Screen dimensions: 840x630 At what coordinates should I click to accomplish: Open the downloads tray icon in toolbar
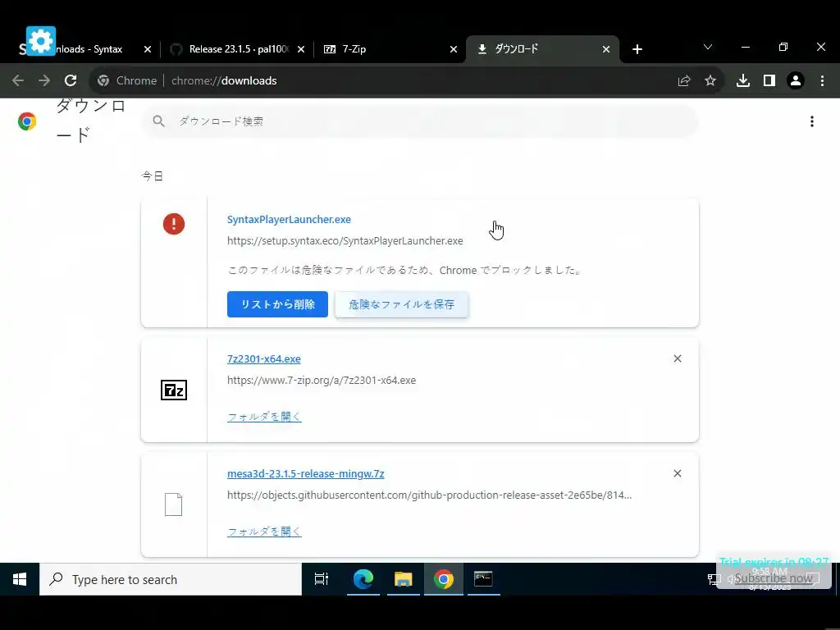click(743, 80)
